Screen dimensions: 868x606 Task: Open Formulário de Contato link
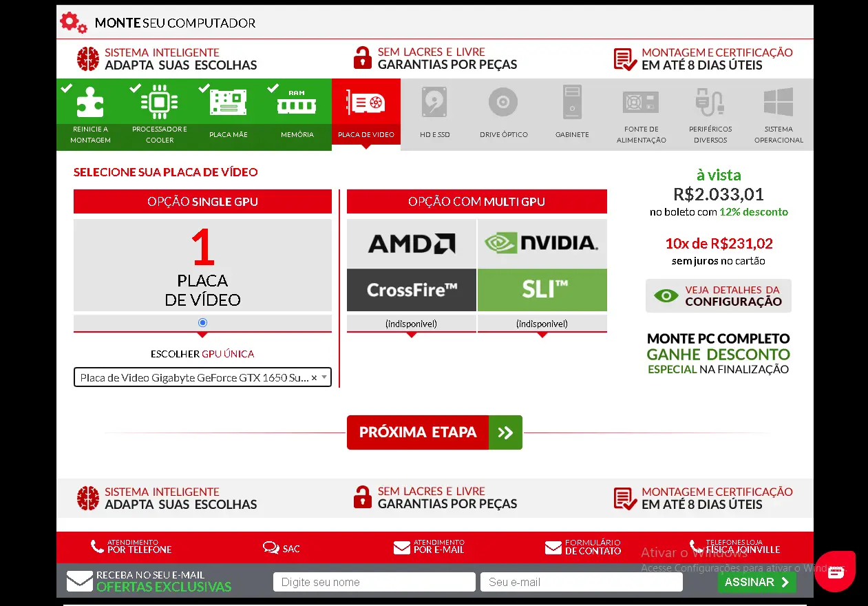(x=583, y=547)
